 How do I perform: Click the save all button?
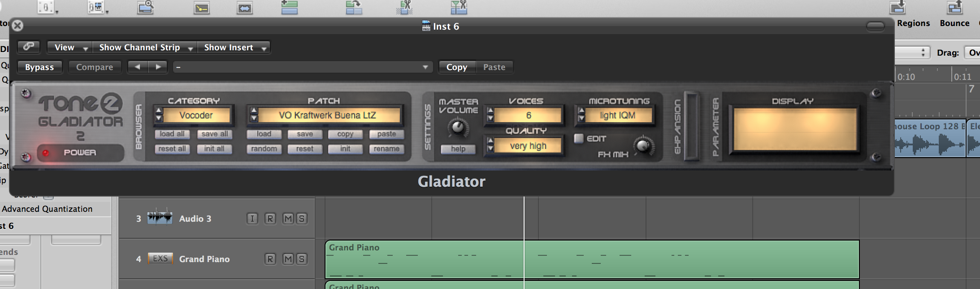(215, 134)
